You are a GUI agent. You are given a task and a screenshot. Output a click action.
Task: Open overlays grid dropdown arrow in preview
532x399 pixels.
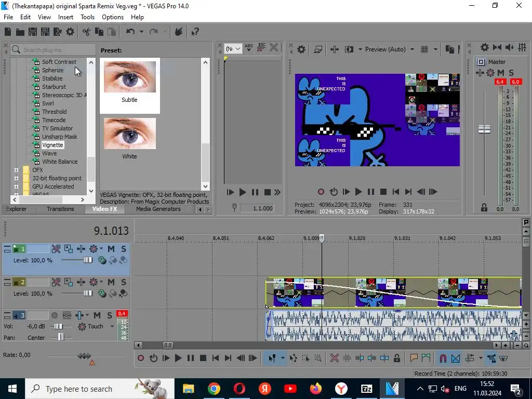[435, 49]
